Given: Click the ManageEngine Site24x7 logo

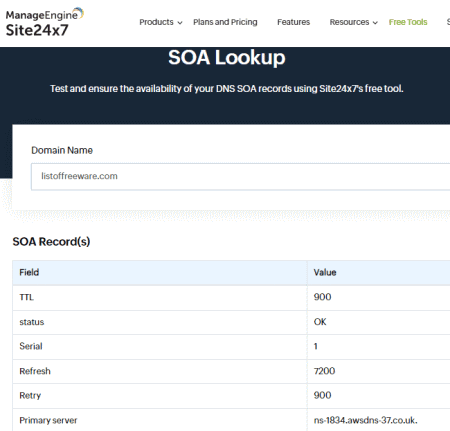Looking at the screenshot, I should click(45, 22).
